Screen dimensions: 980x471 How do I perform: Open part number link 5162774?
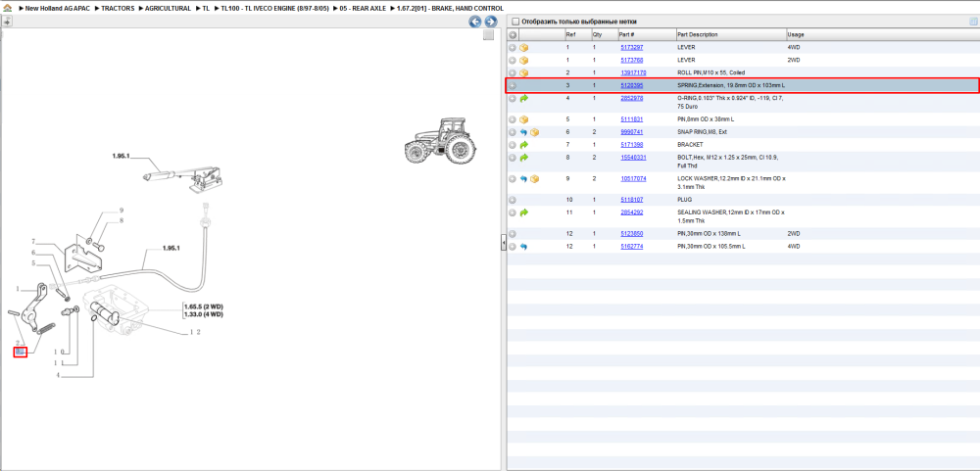pos(631,247)
